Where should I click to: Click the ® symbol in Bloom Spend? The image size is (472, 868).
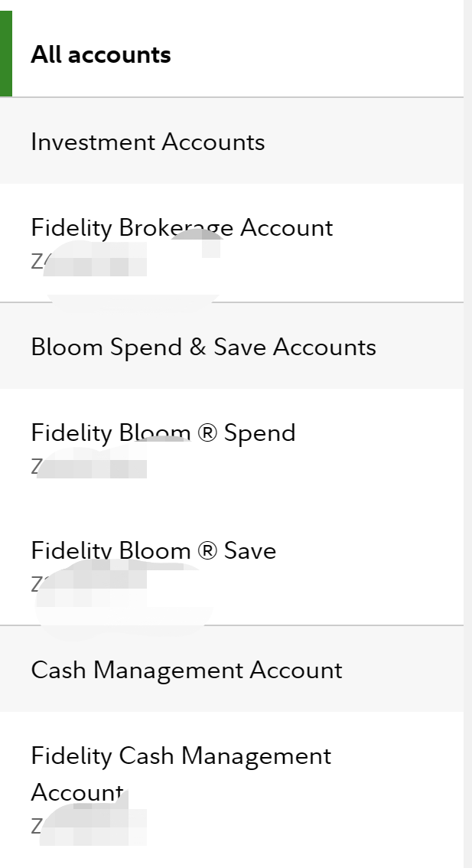(207, 433)
